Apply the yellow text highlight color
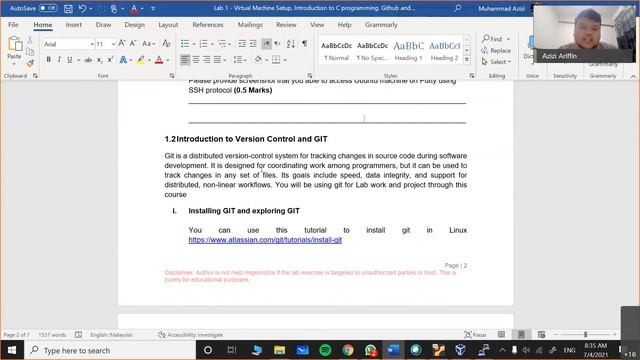This screenshot has height=360, width=640. coord(141,60)
